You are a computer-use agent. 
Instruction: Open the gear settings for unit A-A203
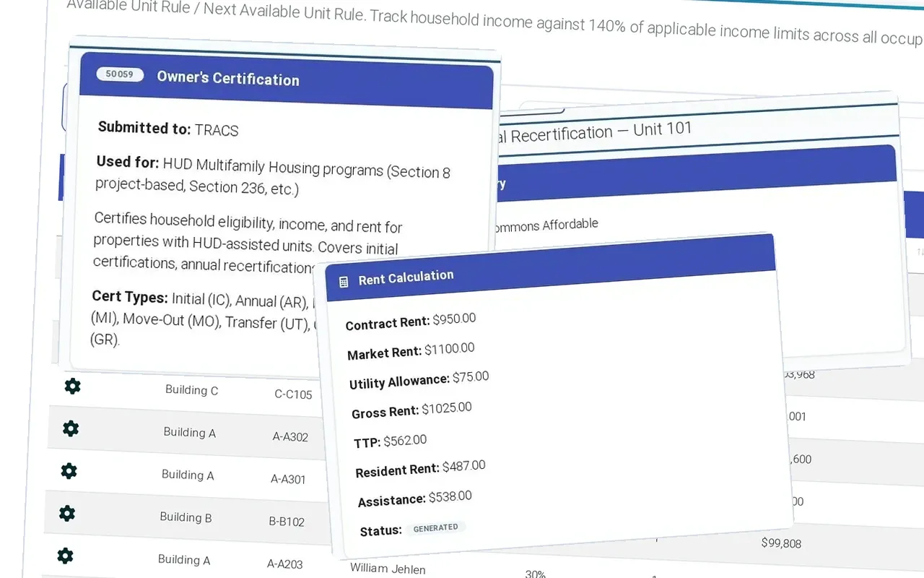pyautogui.click(x=65, y=556)
